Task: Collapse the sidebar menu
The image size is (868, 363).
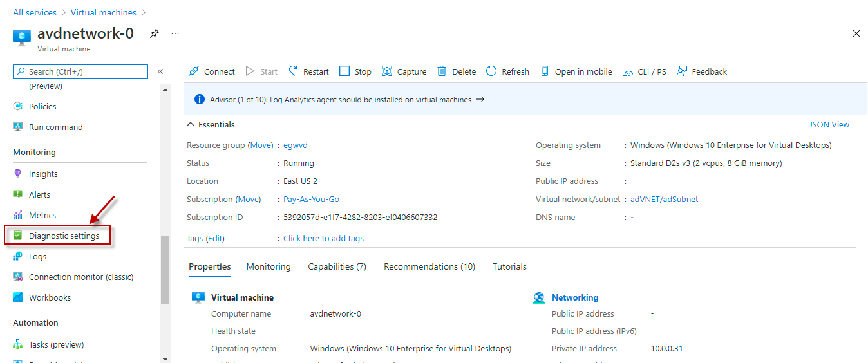Action: tap(160, 71)
